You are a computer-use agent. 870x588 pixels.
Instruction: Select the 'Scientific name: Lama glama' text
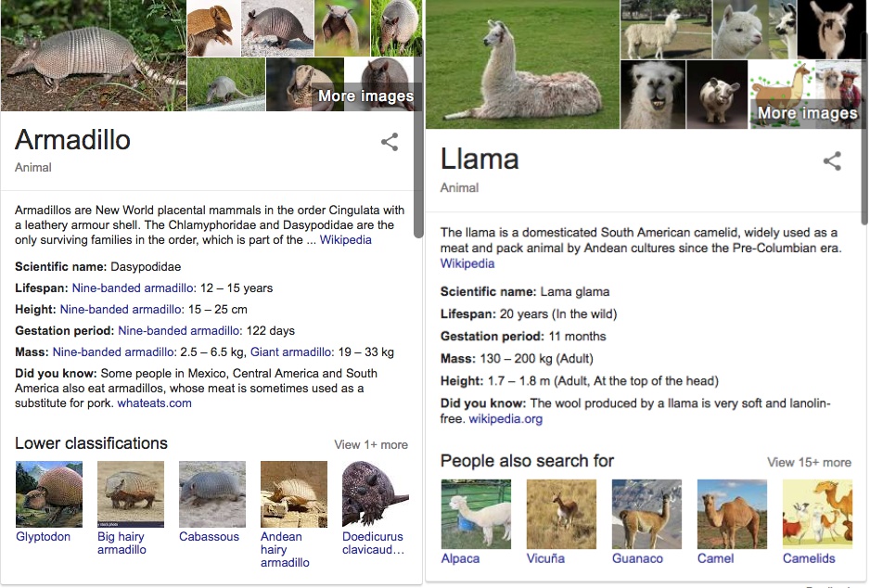pos(525,292)
